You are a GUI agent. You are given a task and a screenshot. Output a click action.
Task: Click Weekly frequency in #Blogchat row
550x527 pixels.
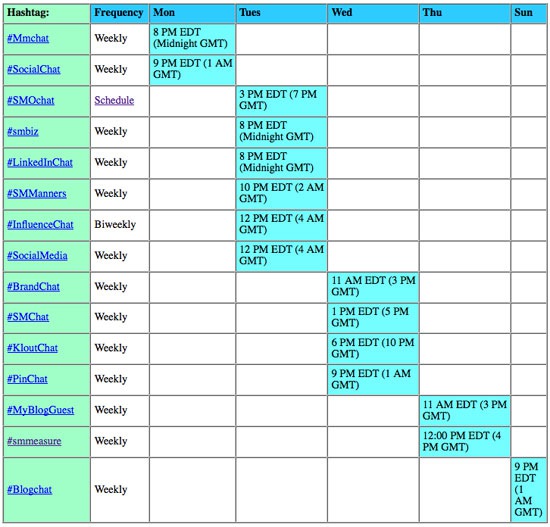[111, 489]
